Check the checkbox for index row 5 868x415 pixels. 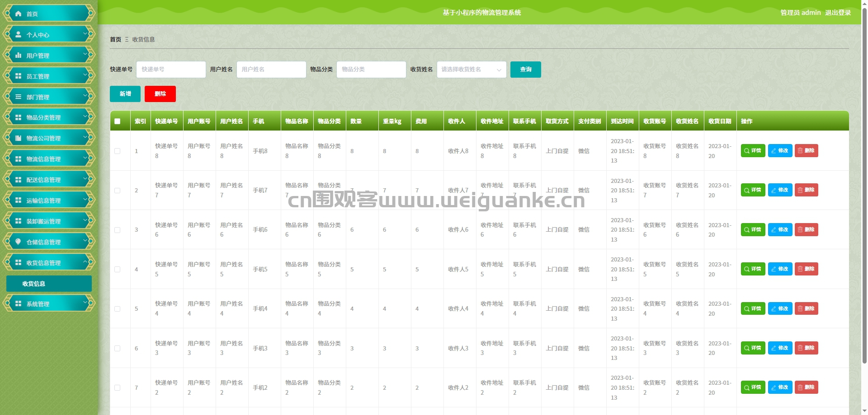(x=118, y=309)
